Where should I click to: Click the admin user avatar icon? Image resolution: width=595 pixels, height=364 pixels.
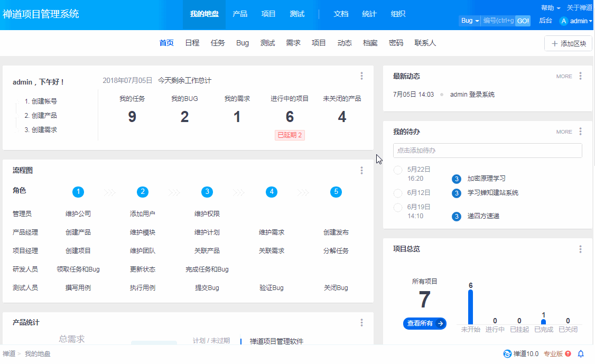(564, 21)
